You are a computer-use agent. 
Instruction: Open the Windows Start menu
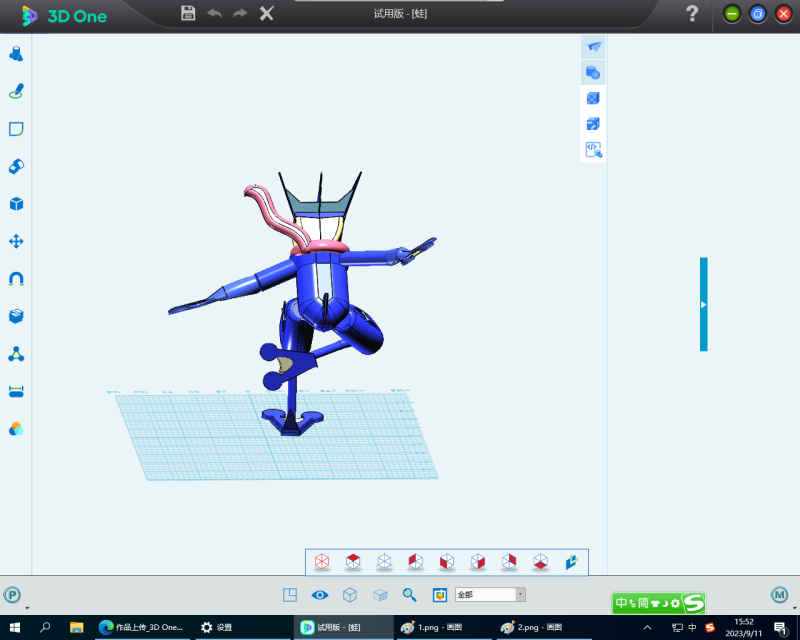[15, 627]
